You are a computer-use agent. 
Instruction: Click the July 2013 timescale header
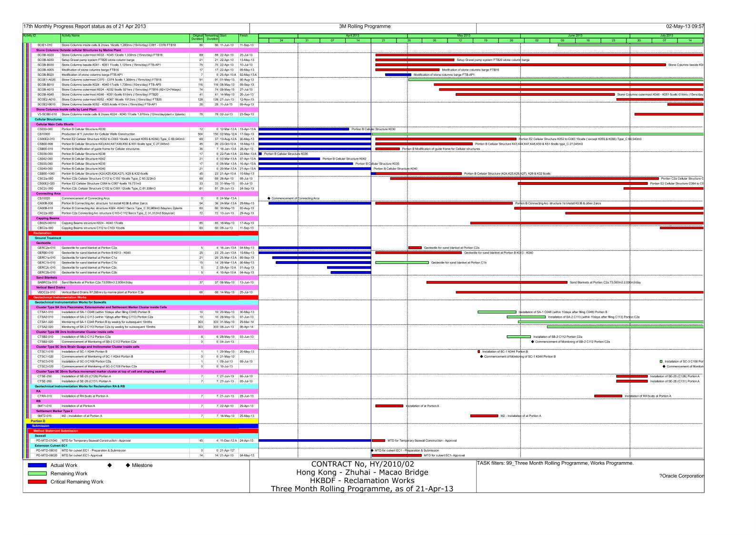[x=666, y=36]
